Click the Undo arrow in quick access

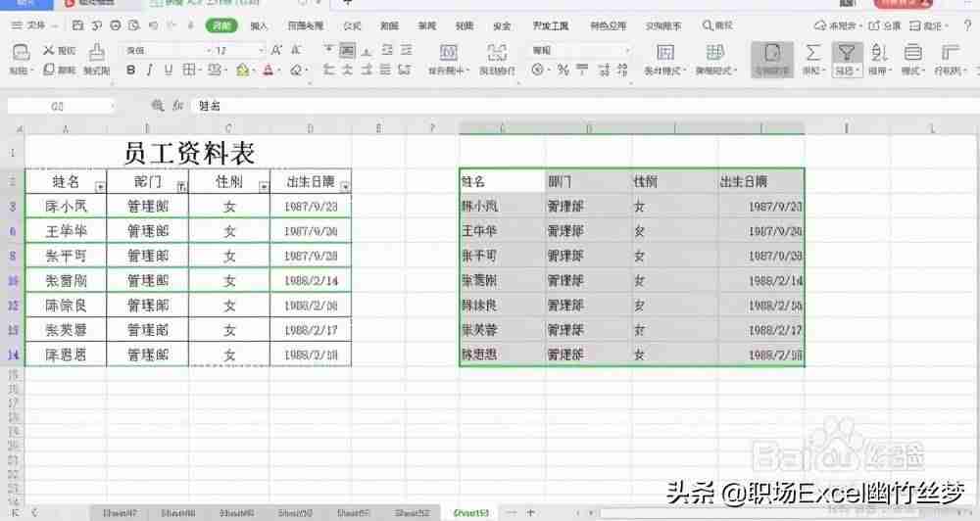click(153, 25)
